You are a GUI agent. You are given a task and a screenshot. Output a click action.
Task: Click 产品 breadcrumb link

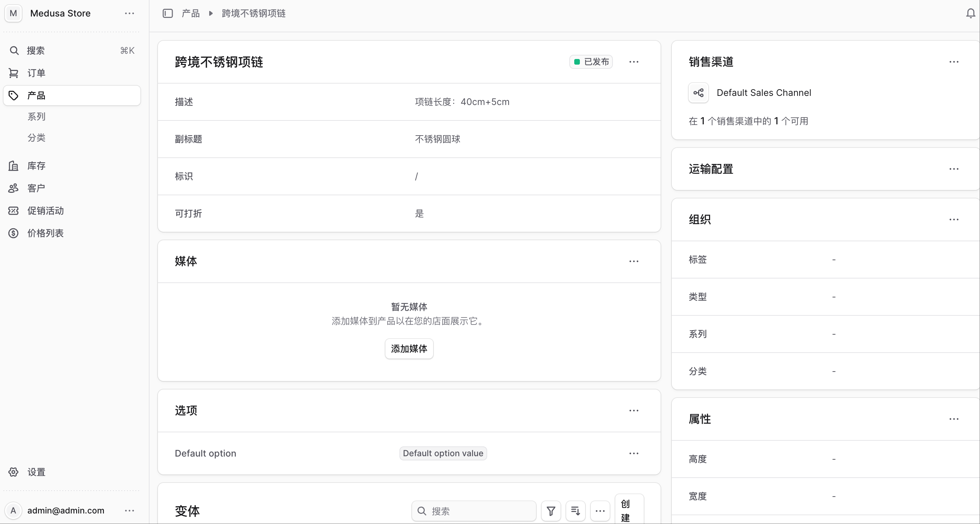tap(191, 13)
